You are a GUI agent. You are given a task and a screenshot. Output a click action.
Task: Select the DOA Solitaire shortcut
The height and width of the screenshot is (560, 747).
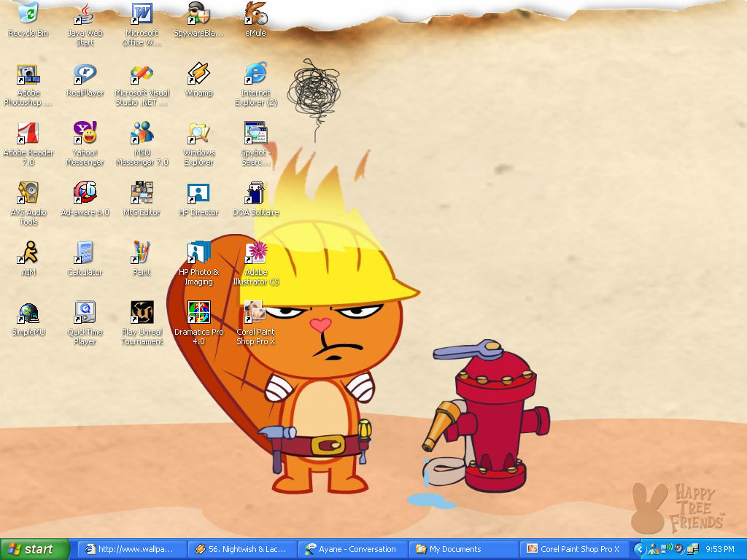point(256,200)
